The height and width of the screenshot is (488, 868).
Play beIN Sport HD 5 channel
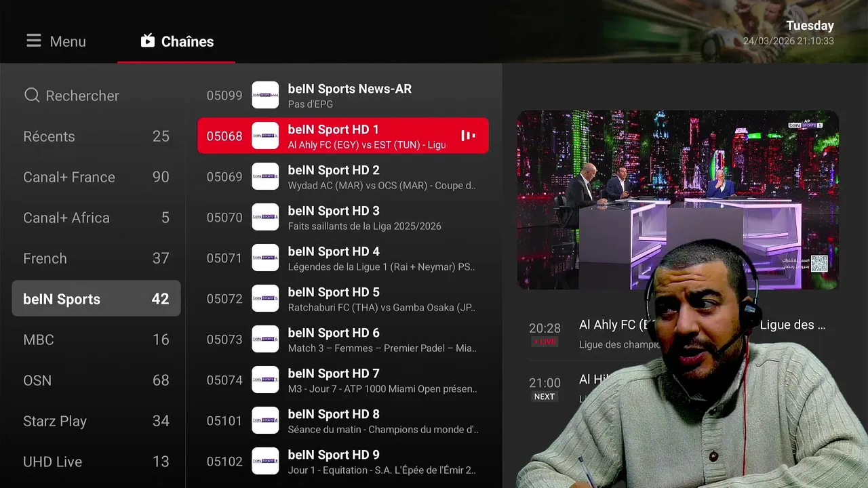point(342,298)
